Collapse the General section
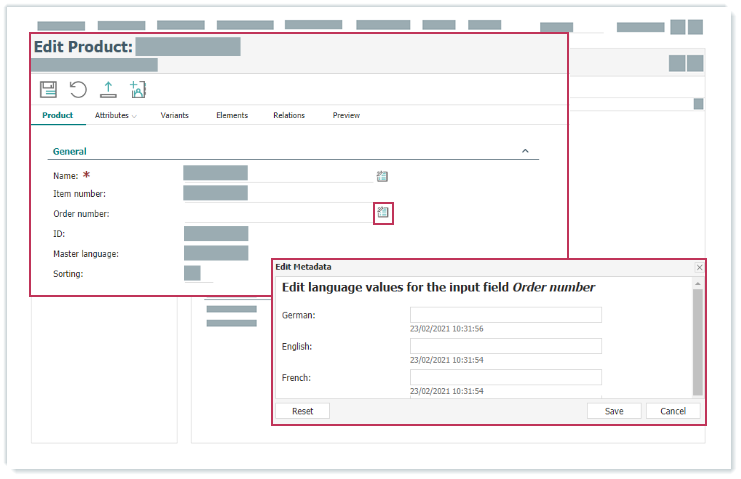This screenshot has height=479, width=741. [525, 151]
